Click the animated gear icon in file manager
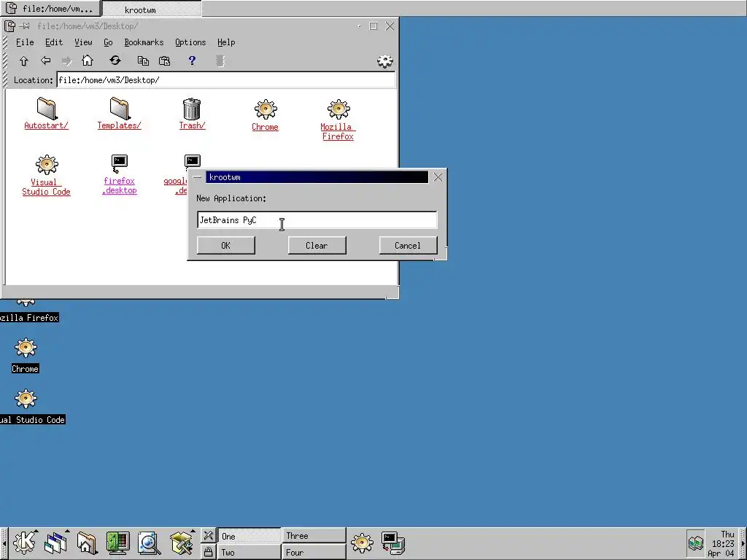This screenshot has height=560, width=747. pos(385,61)
